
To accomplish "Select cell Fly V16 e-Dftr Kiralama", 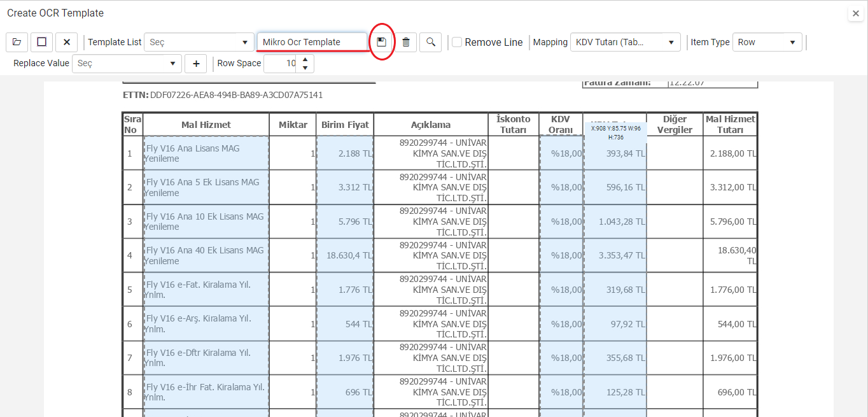I will click(x=206, y=358).
